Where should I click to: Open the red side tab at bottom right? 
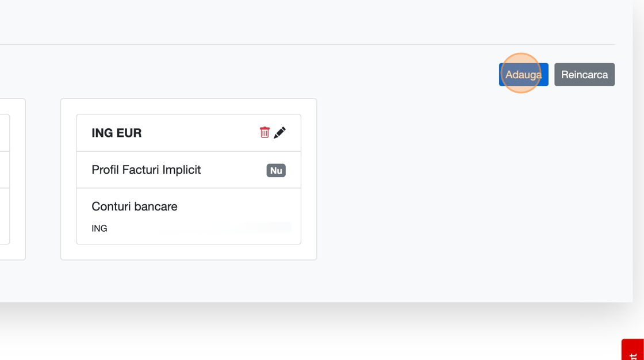(633, 350)
